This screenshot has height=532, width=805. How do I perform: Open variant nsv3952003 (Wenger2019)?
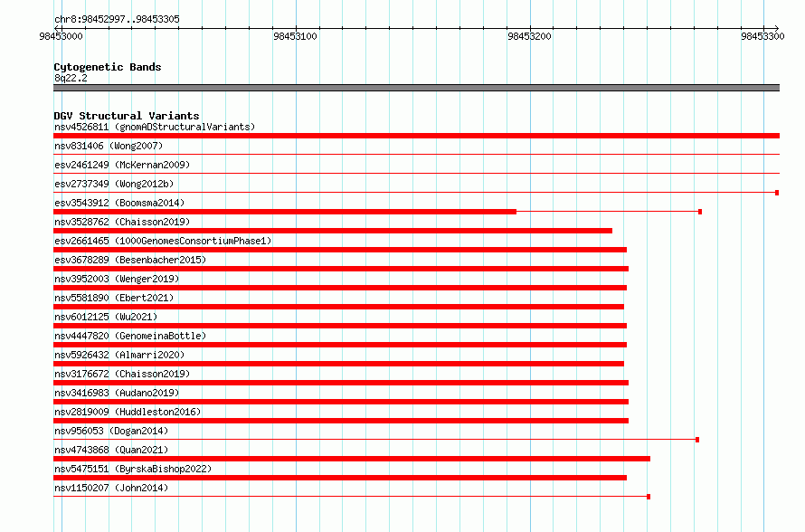coord(117,279)
